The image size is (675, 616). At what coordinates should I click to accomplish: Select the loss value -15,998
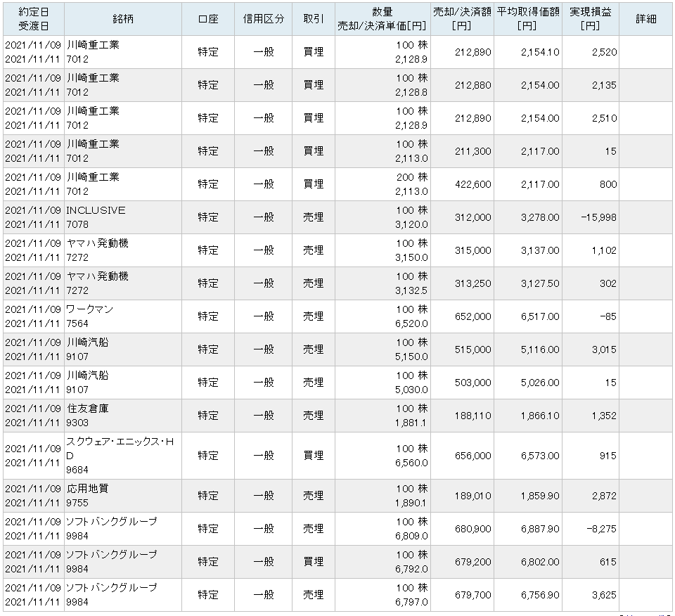(x=599, y=217)
